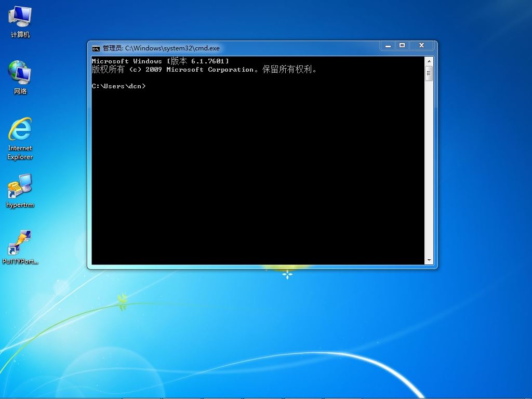Select the 网络 desktop icon

click(20, 78)
